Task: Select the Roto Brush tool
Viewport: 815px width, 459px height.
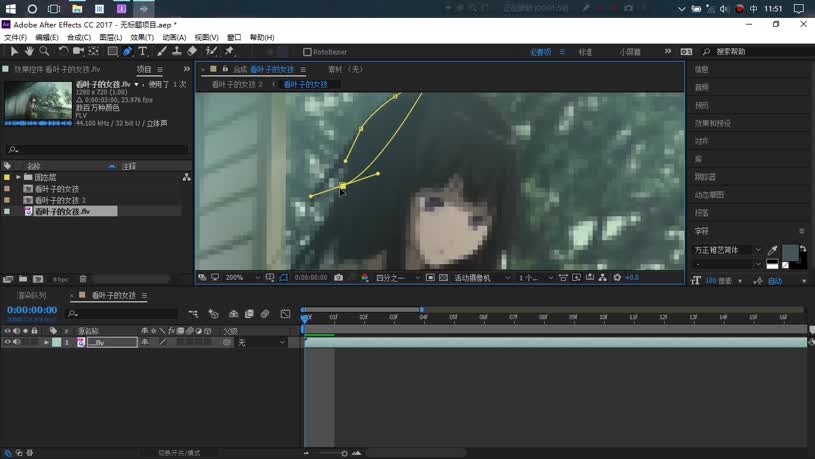Action: pyautogui.click(x=211, y=51)
